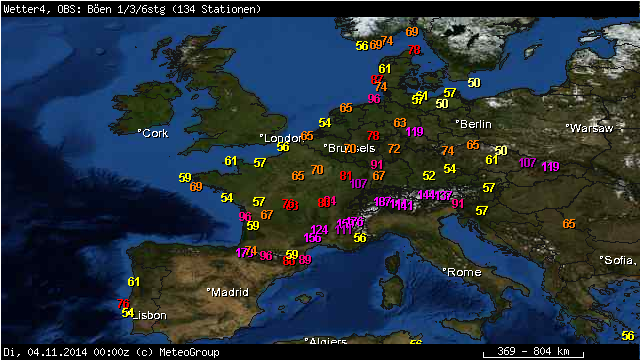Image resolution: width=640 pixels, height=360 pixels.
Task: Select the yellow 50 value over Baltic
Action: [x=474, y=83]
